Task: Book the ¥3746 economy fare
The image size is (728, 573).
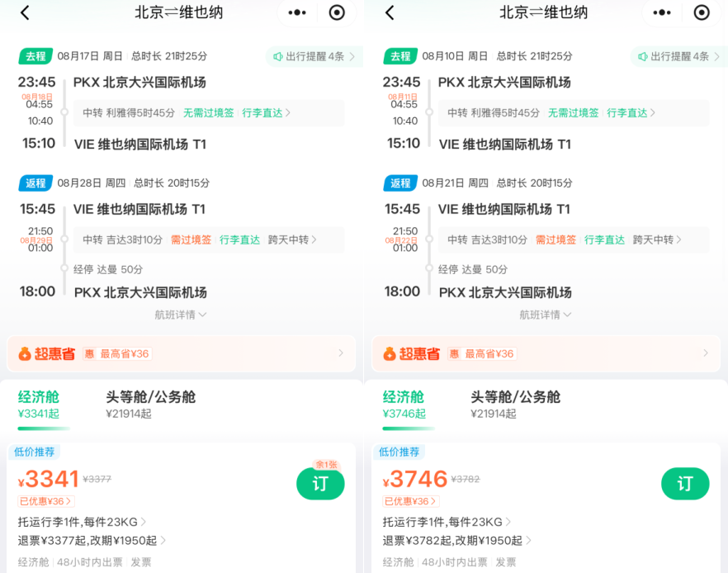Action: coord(685,484)
